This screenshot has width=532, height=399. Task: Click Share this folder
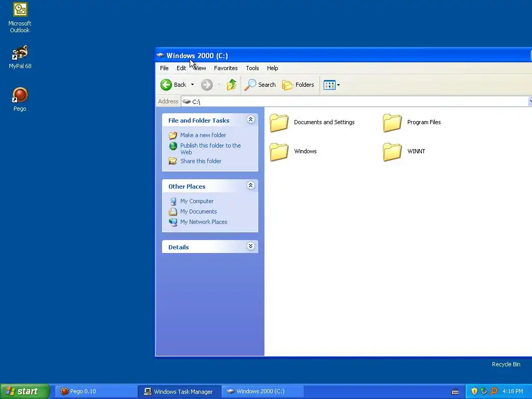201,161
